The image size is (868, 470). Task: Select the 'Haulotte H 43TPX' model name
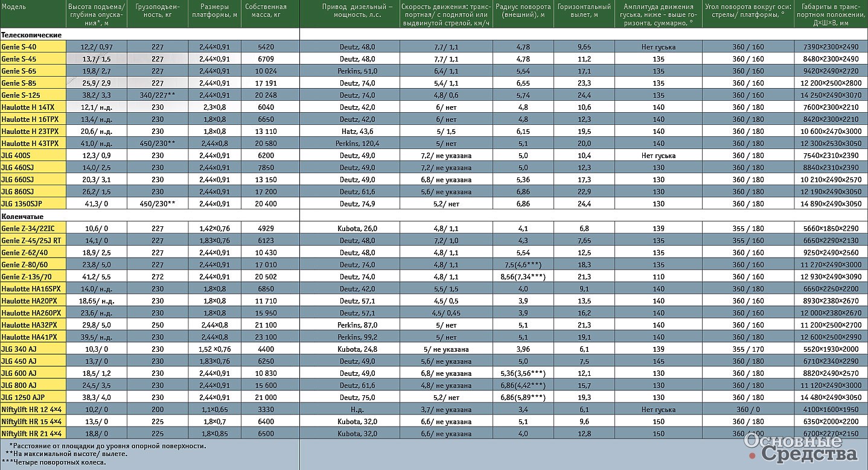tap(30, 143)
